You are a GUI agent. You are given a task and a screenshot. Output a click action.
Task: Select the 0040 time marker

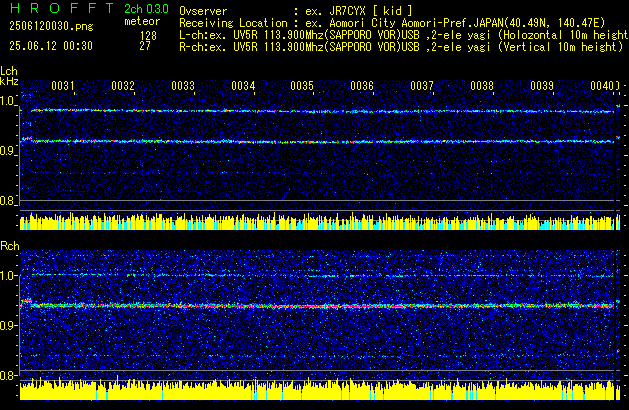coord(602,86)
